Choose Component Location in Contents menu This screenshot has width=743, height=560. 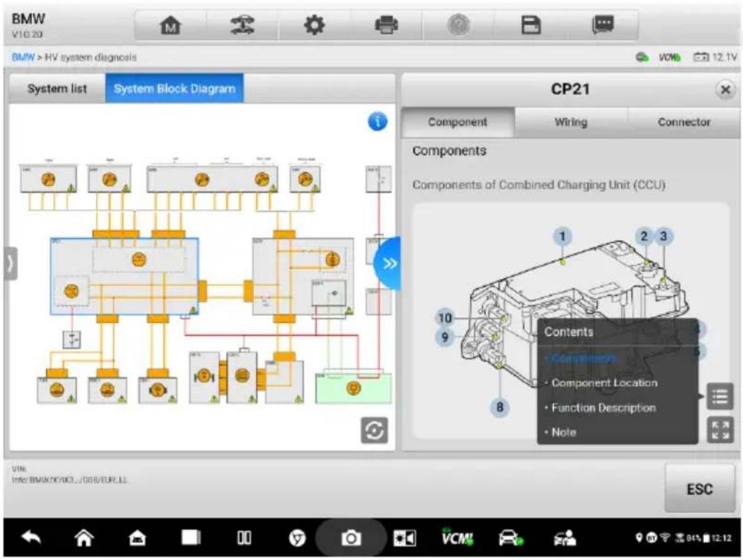click(604, 382)
